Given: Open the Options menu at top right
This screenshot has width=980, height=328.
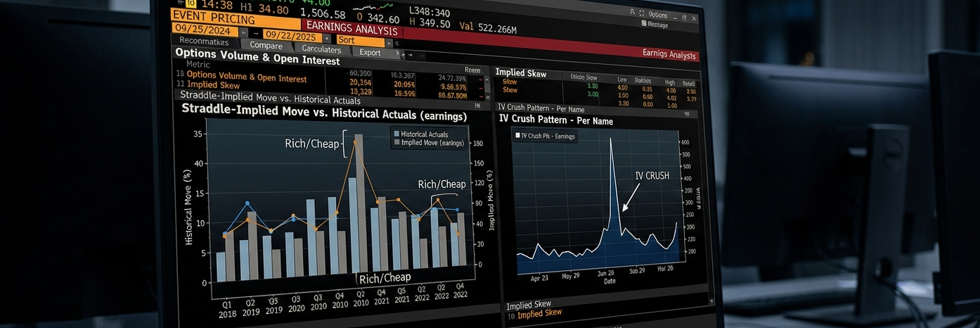Looking at the screenshot, I should (x=658, y=15).
